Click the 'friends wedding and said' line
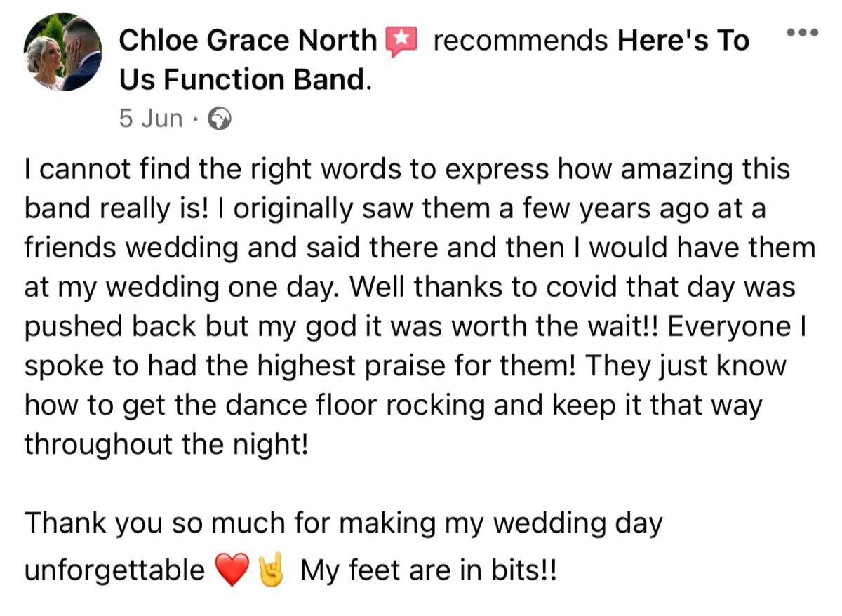The image size is (842, 616). pos(420,249)
